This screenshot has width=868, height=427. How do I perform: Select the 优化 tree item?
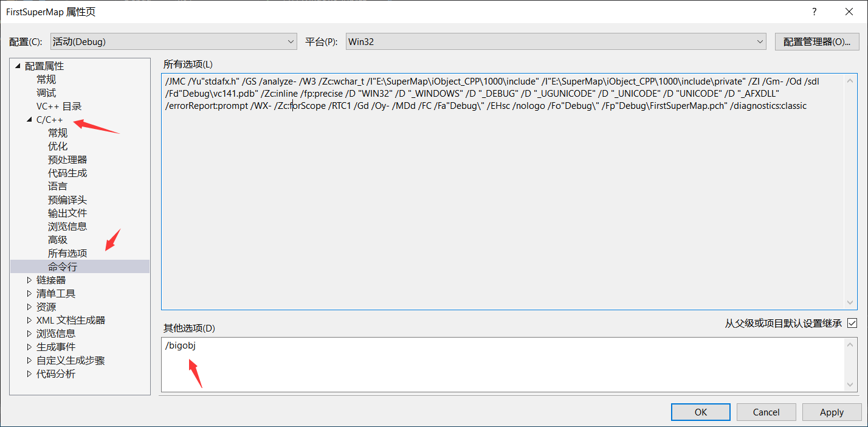click(58, 146)
